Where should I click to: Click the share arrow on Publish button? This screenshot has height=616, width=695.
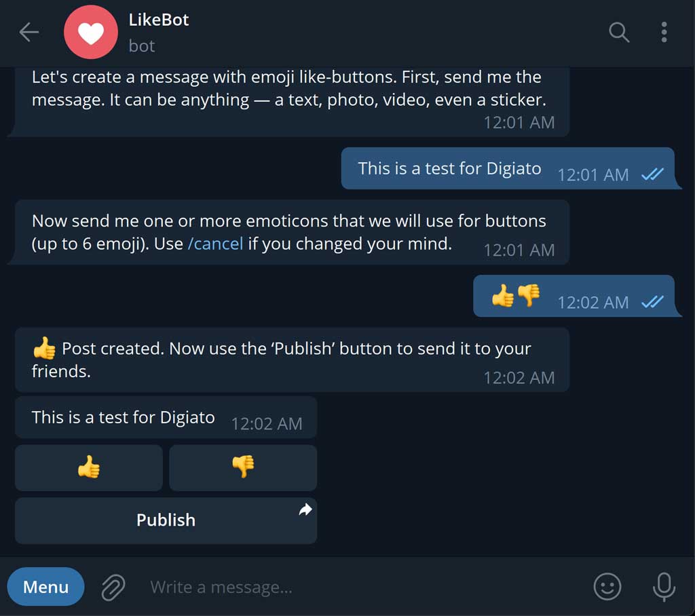(x=305, y=509)
